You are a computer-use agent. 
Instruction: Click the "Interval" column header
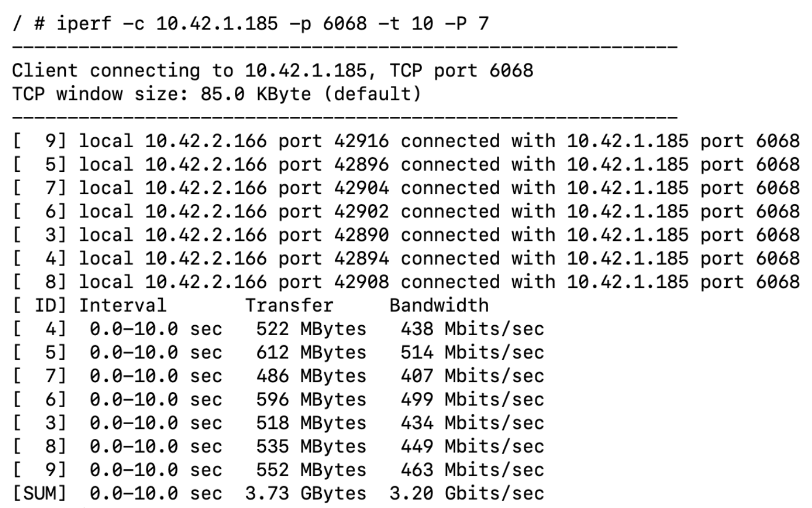coord(122,305)
